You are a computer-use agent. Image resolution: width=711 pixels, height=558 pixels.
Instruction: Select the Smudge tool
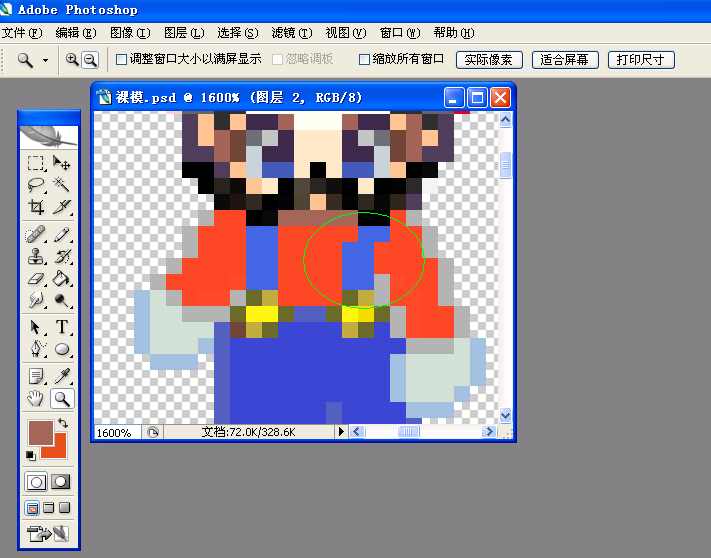(36, 300)
